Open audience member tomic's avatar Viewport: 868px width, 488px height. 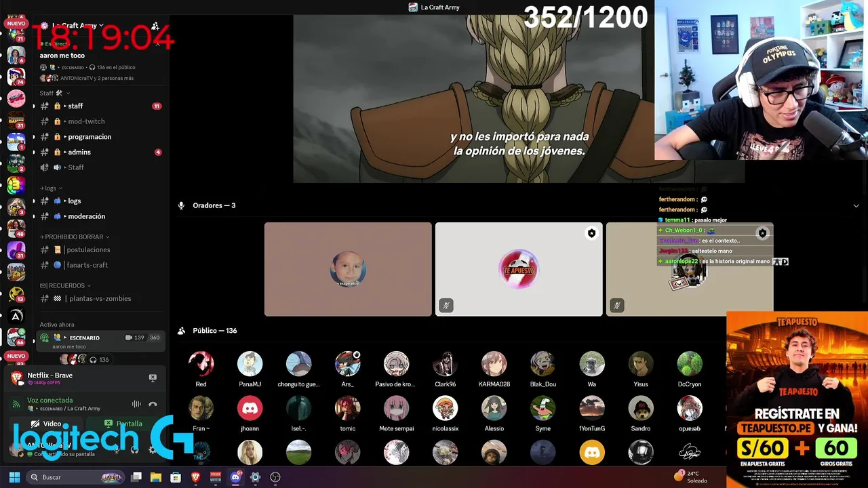(347, 409)
